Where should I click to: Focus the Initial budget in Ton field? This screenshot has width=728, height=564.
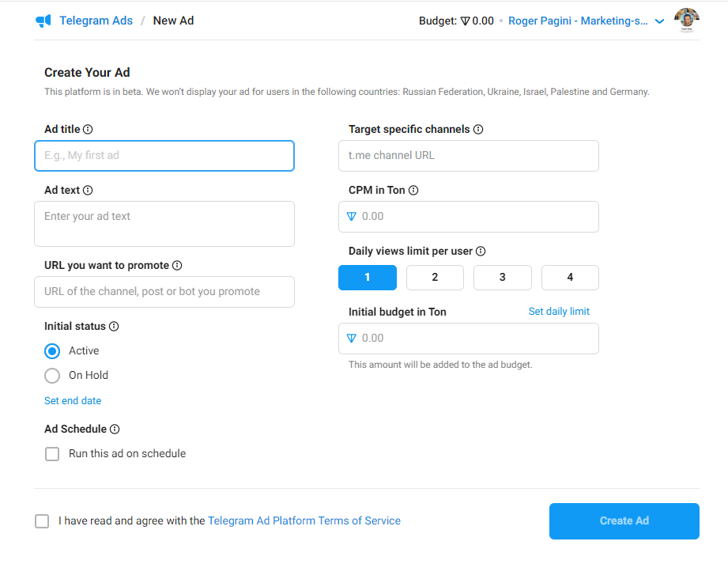[469, 339]
